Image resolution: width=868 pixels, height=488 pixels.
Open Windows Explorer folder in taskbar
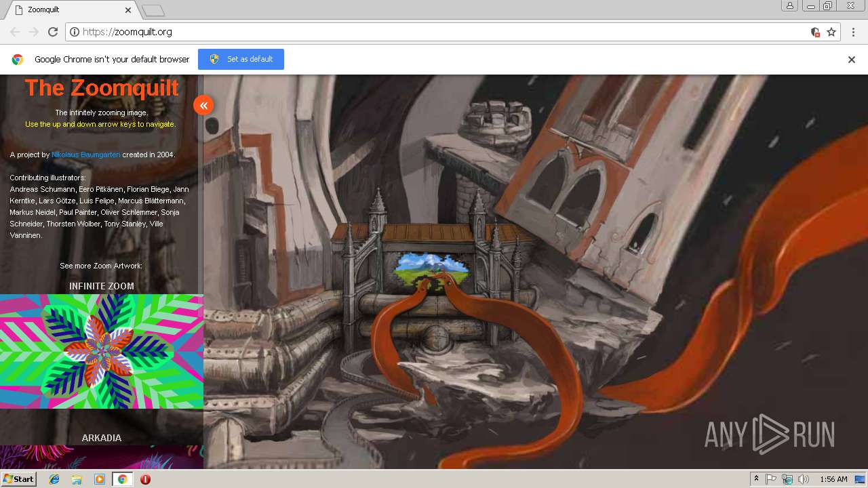click(x=77, y=479)
